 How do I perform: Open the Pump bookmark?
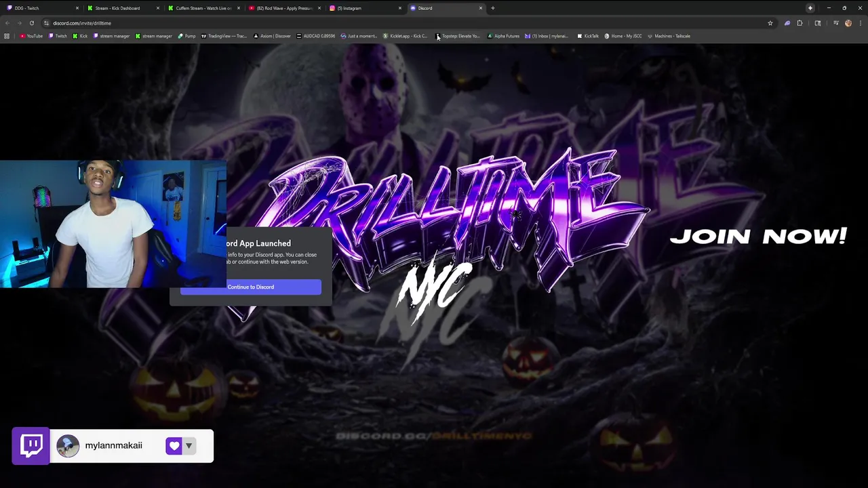(x=186, y=36)
